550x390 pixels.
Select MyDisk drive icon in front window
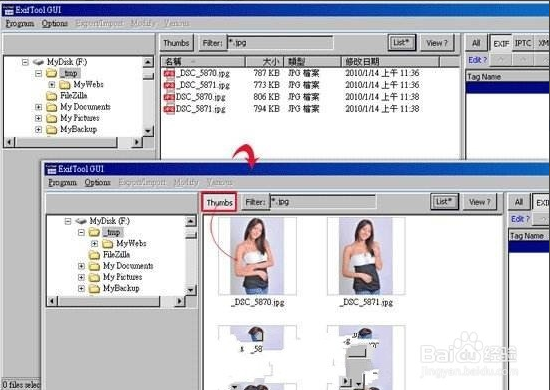pyautogui.click(x=81, y=221)
